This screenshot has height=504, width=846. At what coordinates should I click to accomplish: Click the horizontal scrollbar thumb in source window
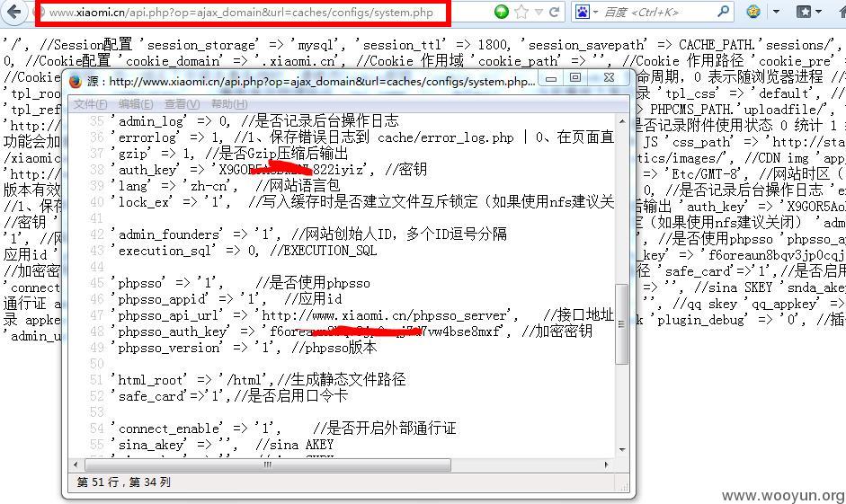coord(268,464)
